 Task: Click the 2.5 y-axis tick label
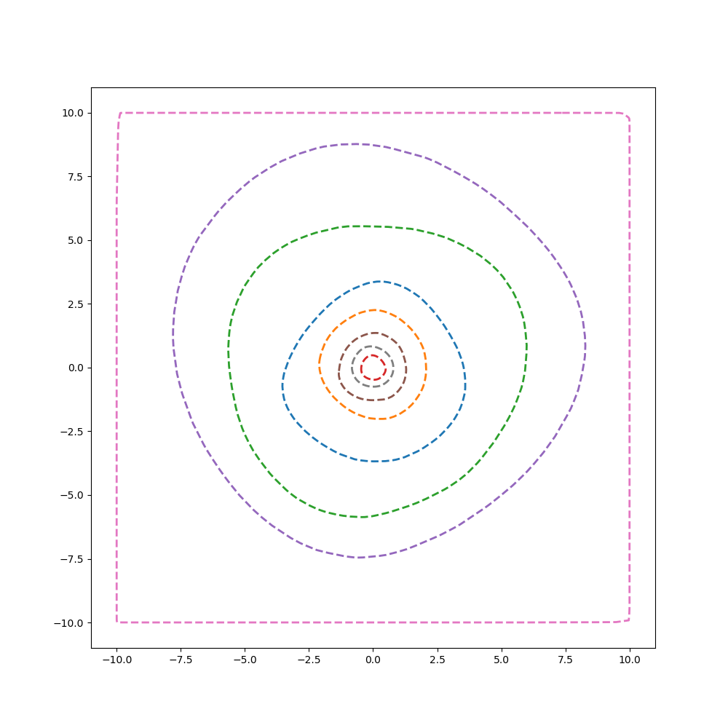tap(76, 304)
